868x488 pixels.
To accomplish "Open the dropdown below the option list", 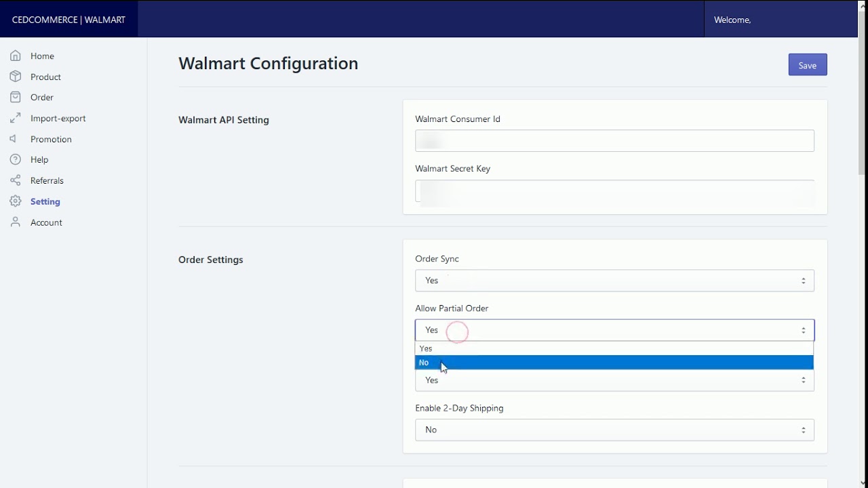I will 614,380.
